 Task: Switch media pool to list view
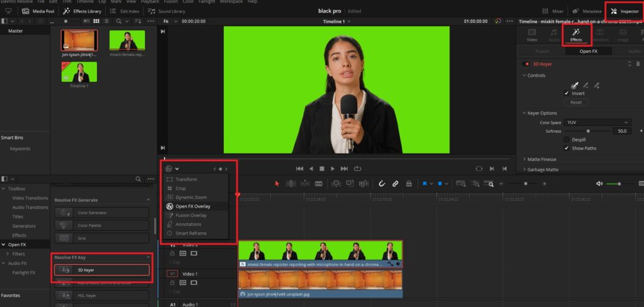click(106, 21)
